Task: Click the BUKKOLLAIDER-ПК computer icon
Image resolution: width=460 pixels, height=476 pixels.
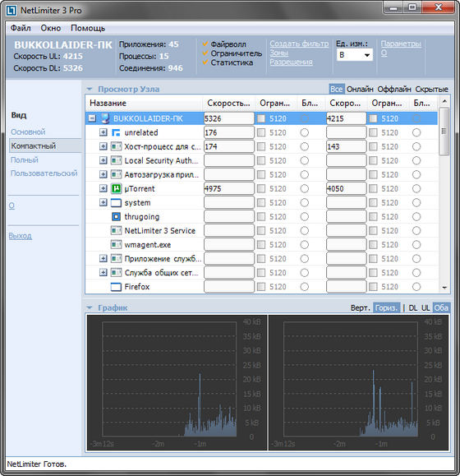Action: (x=105, y=118)
